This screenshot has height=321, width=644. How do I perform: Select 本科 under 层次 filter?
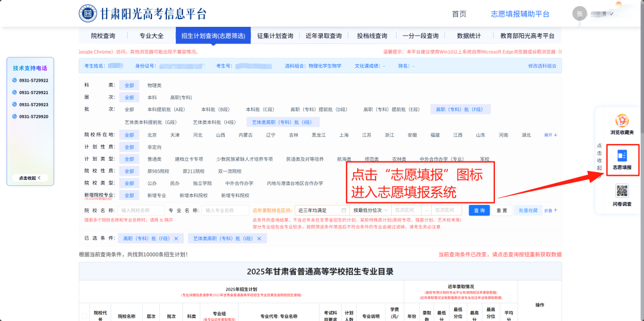[x=152, y=98]
